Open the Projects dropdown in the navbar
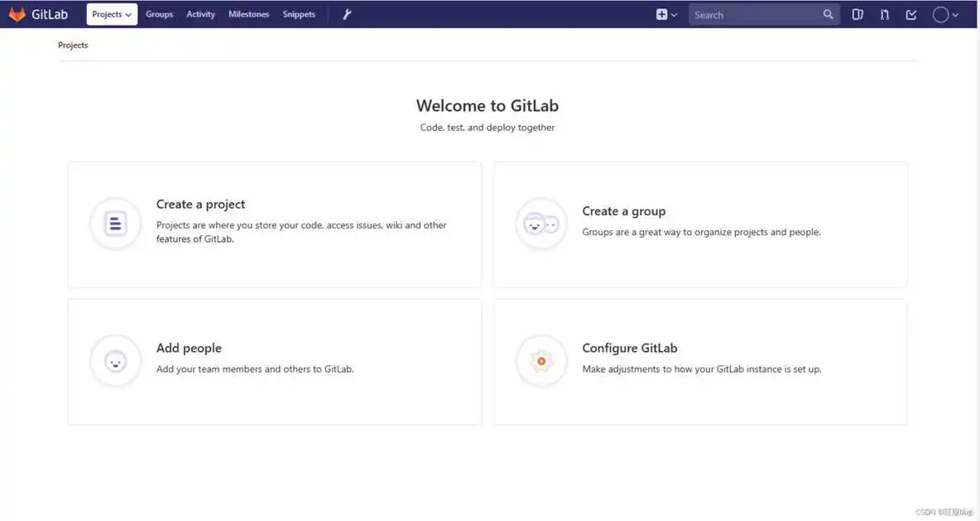Image resolution: width=980 pixels, height=521 pixels. (112, 14)
